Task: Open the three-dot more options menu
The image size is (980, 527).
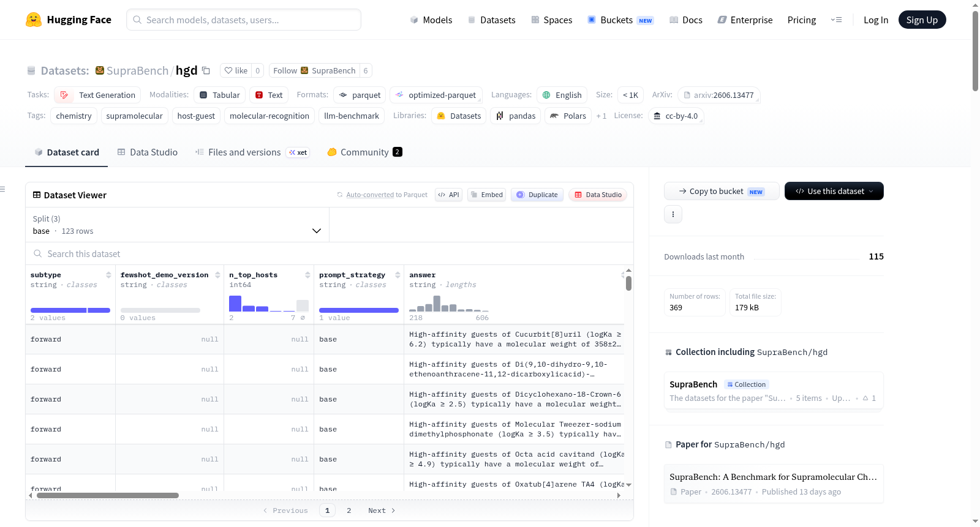Action: point(673,214)
